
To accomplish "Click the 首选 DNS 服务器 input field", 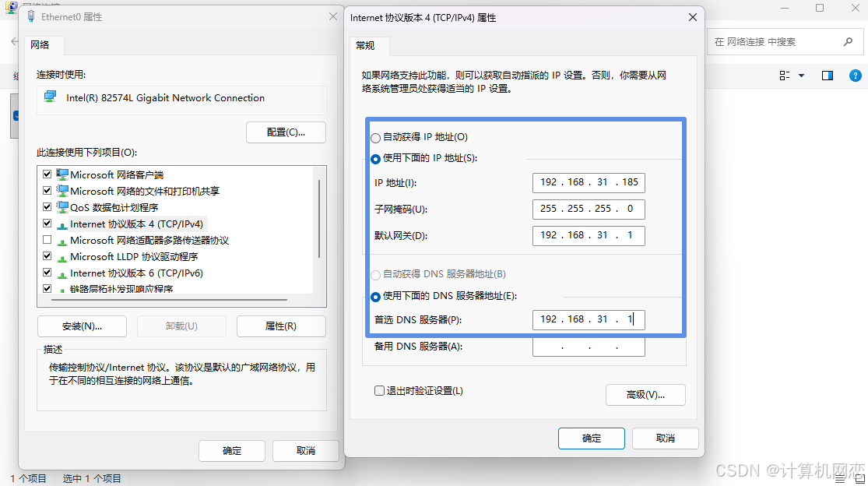I will tap(589, 319).
